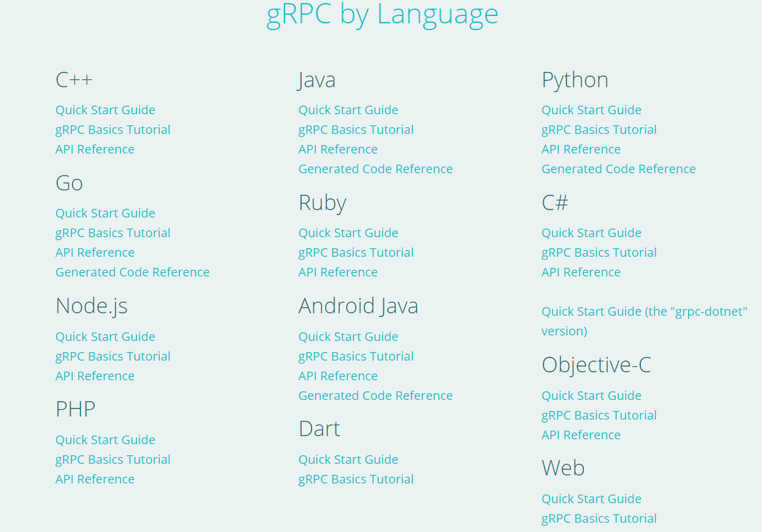762x532 pixels.
Task: Open the Objective-C gRPC Basics Tutorial
Action: coord(599,415)
